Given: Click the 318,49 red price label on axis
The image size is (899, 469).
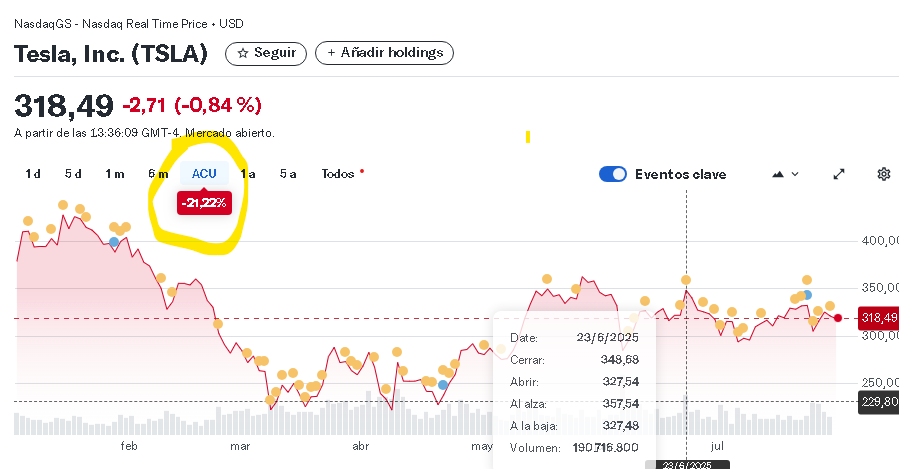Looking at the screenshot, I should tap(878, 318).
